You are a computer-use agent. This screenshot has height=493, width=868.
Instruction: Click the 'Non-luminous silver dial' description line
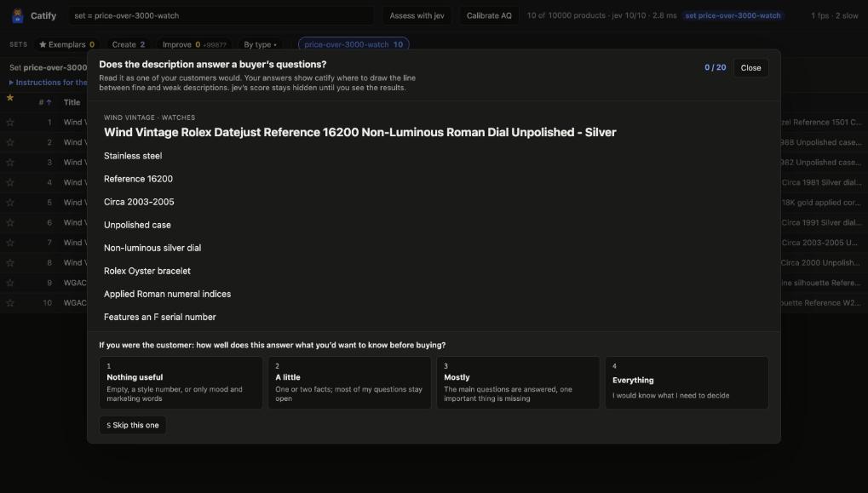(152, 248)
